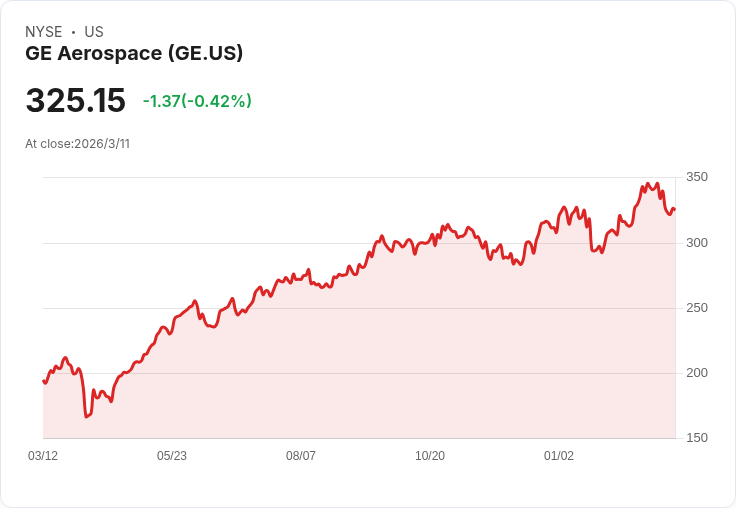Click the 150 y-axis price label

pos(697,438)
